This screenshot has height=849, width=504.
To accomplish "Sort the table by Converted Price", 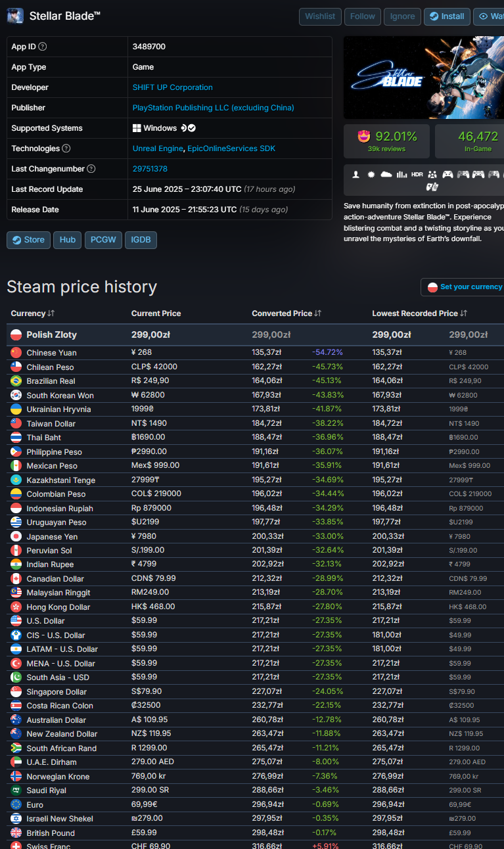I will [x=287, y=313].
